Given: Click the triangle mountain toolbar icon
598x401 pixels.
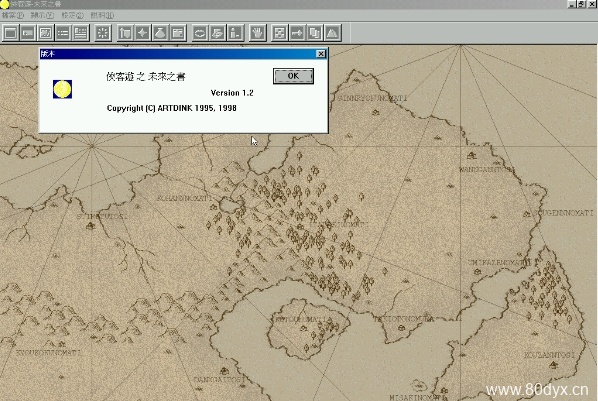Looking at the screenshot, I should click(332, 33).
